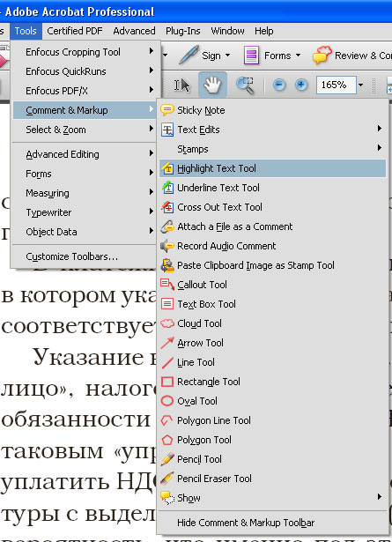
Task: Click the Attach a File paperclip icon
Action: tap(167, 226)
